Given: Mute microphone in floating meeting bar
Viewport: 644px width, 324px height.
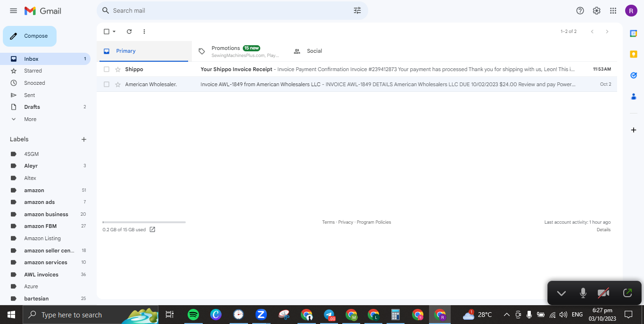Looking at the screenshot, I should coord(583,293).
